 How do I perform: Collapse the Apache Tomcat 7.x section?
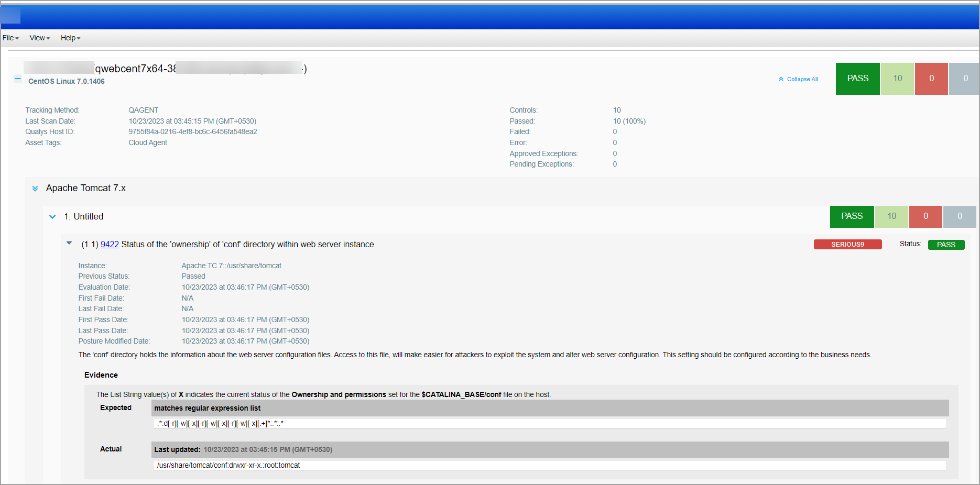tap(35, 189)
